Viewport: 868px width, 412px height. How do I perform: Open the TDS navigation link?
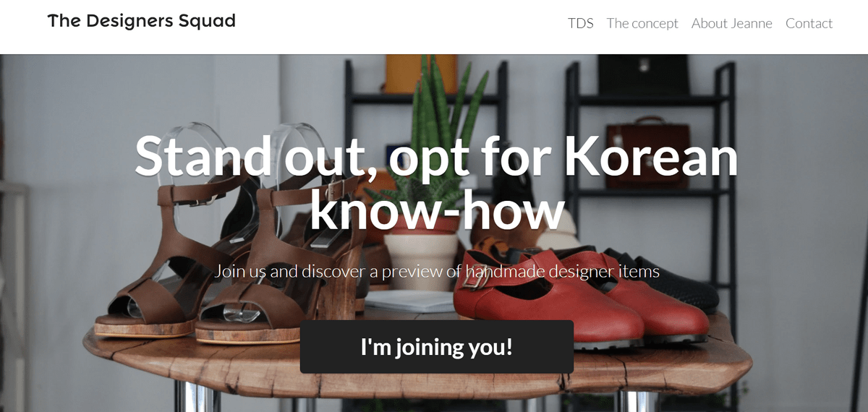click(580, 23)
